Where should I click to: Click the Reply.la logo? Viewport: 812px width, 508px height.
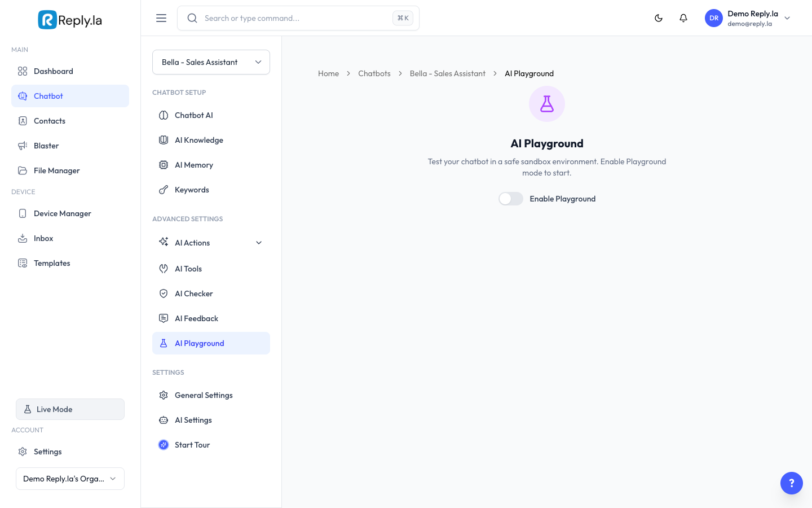point(70,20)
